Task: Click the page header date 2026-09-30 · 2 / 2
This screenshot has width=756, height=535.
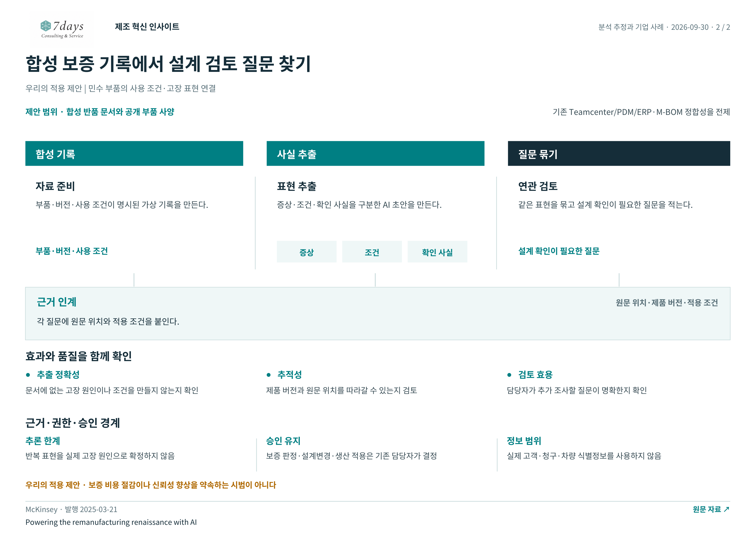Action: [x=700, y=27]
